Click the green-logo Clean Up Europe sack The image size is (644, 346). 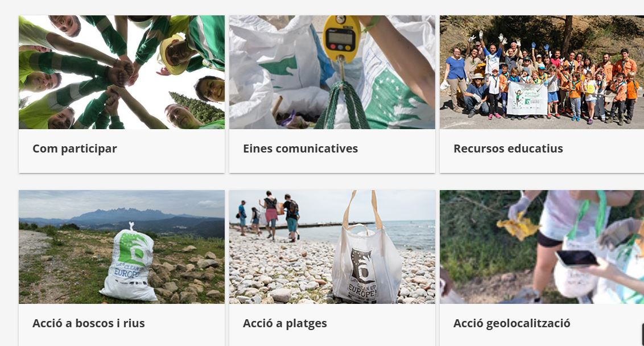(x=130, y=263)
